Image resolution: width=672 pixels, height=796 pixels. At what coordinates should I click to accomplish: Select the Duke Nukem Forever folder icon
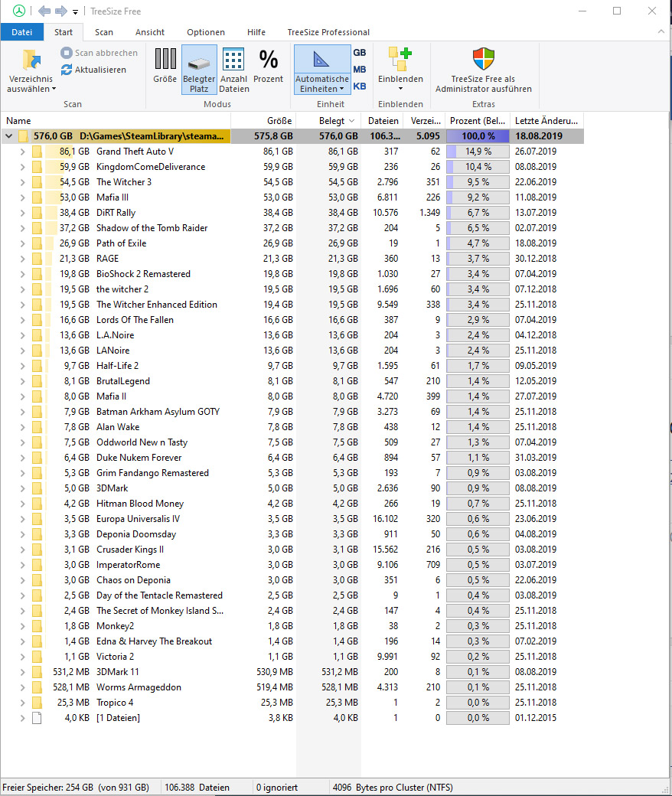pos(37,458)
